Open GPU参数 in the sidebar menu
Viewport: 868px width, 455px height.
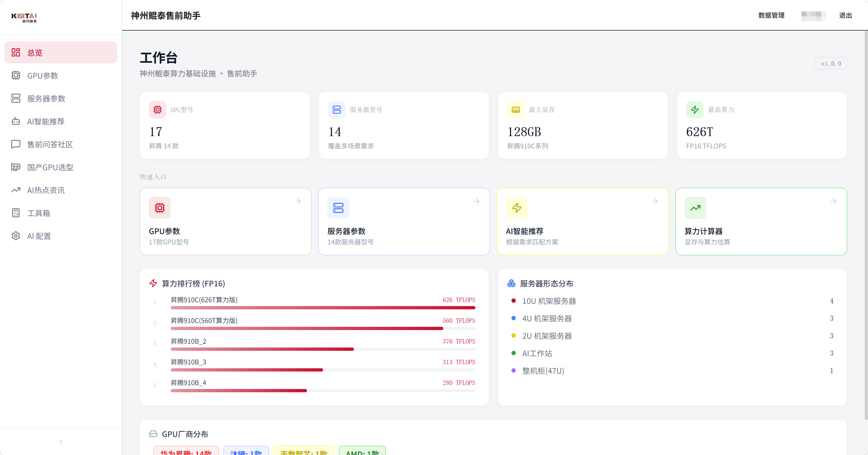pos(61,76)
